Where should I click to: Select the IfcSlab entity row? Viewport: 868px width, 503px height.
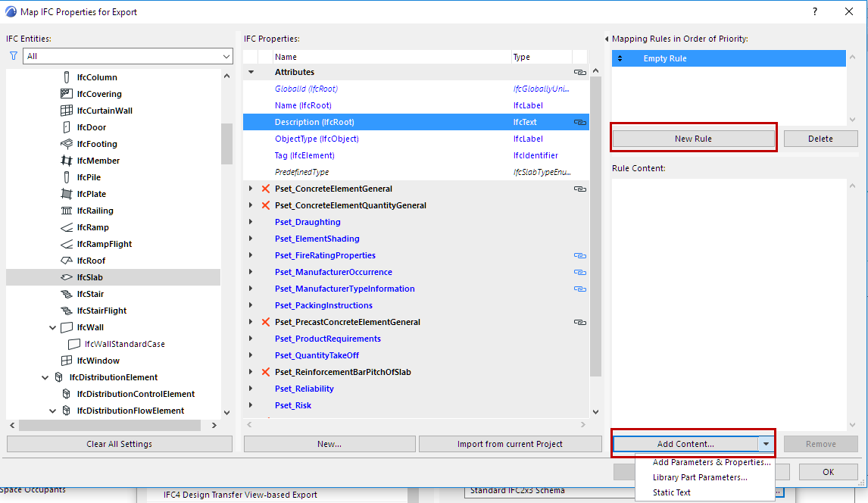click(x=113, y=277)
